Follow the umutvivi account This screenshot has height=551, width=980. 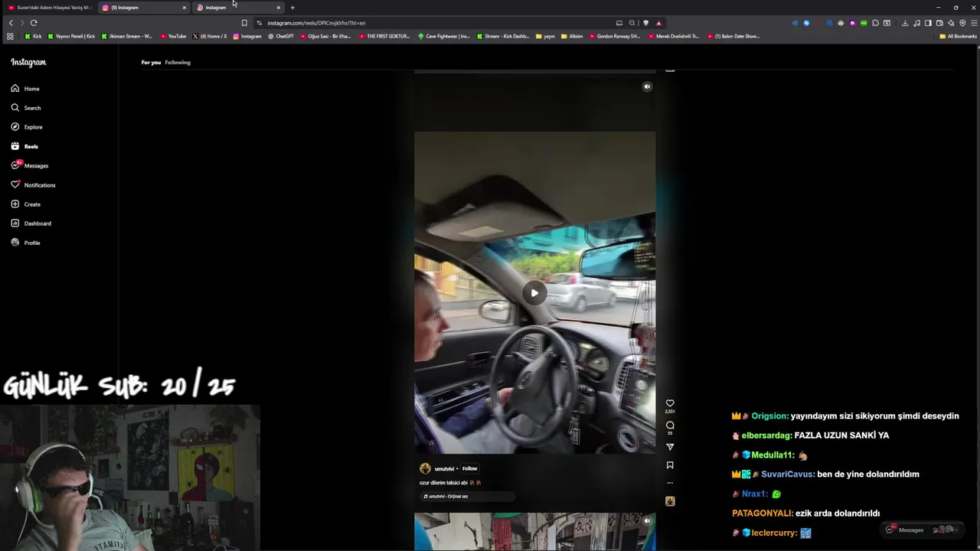click(469, 468)
